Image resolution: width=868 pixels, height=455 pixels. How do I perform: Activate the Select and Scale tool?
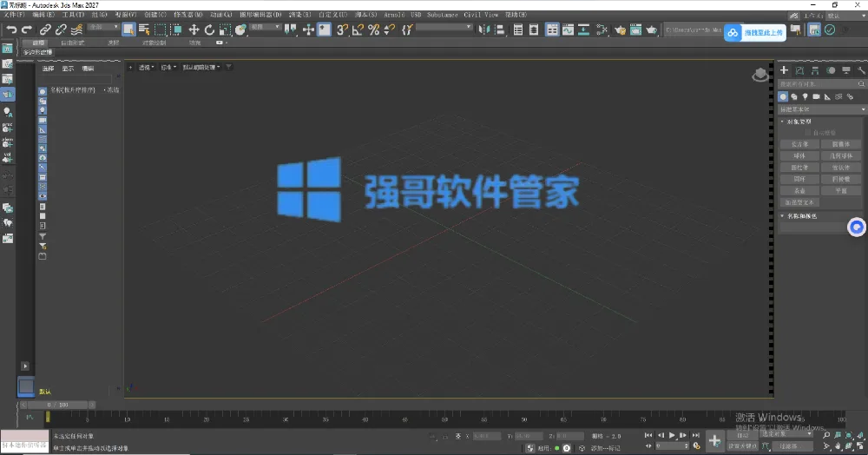225,30
